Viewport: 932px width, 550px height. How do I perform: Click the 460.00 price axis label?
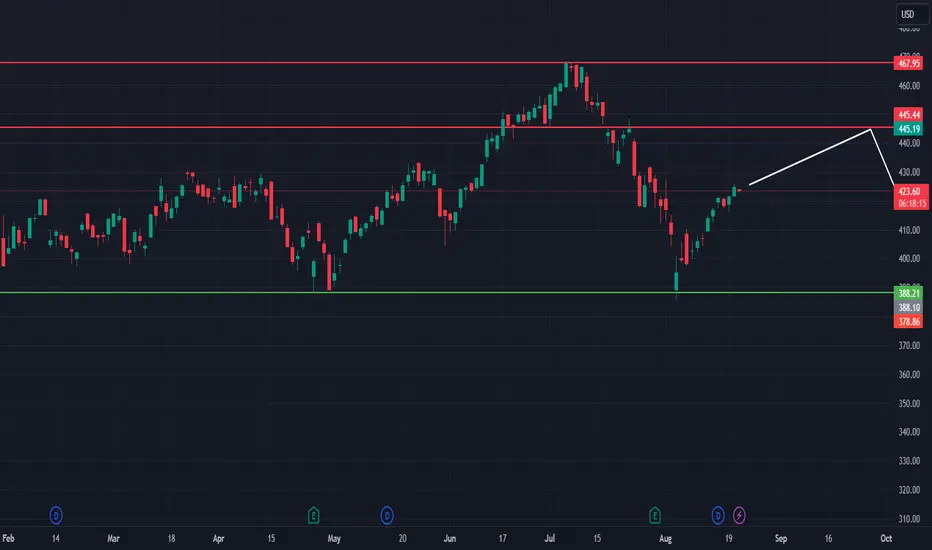point(909,86)
